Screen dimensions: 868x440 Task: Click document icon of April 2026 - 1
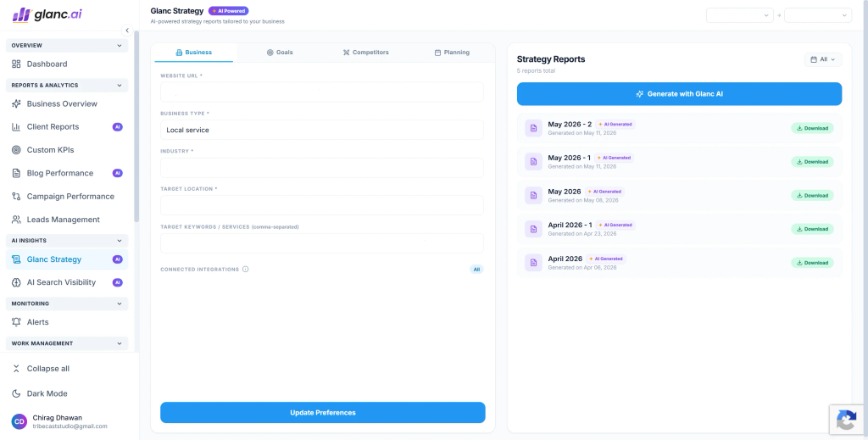pyautogui.click(x=534, y=229)
